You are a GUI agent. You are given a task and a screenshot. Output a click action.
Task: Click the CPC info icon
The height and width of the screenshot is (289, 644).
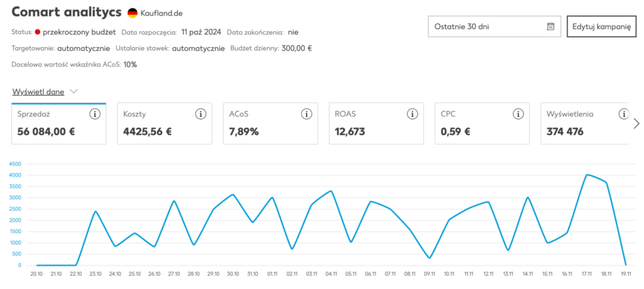point(518,114)
